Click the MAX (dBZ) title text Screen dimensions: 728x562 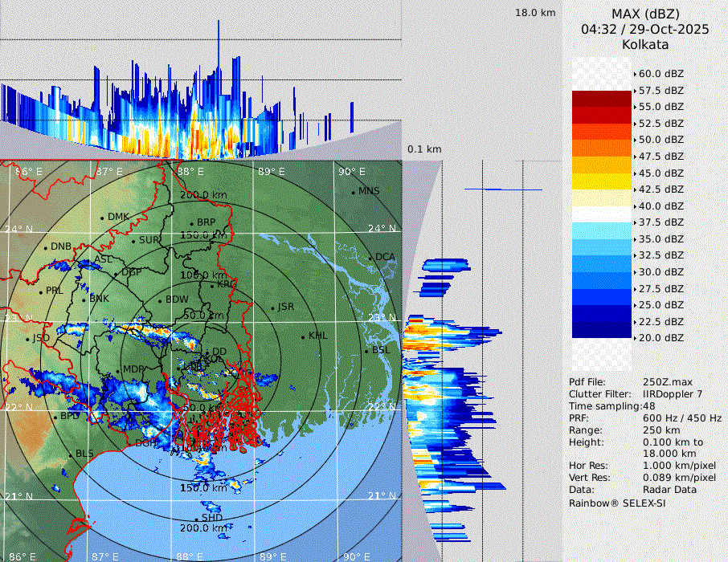[x=645, y=14]
